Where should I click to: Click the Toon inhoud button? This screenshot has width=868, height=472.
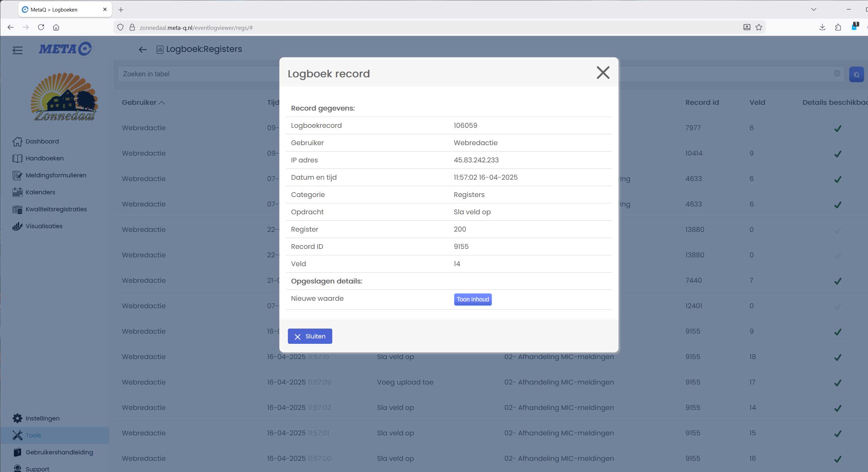[x=472, y=299]
